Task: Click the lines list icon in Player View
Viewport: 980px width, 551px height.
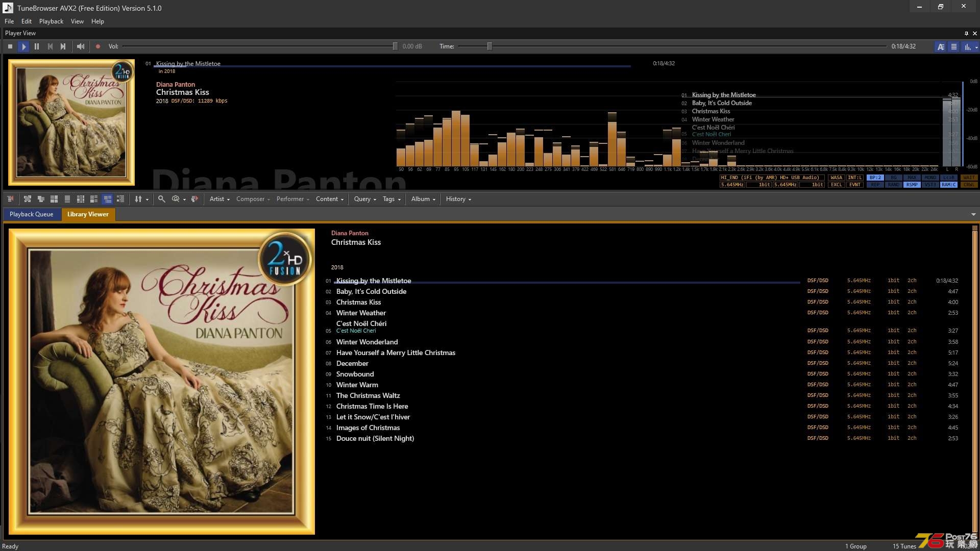Action: pyautogui.click(x=953, y=46)
